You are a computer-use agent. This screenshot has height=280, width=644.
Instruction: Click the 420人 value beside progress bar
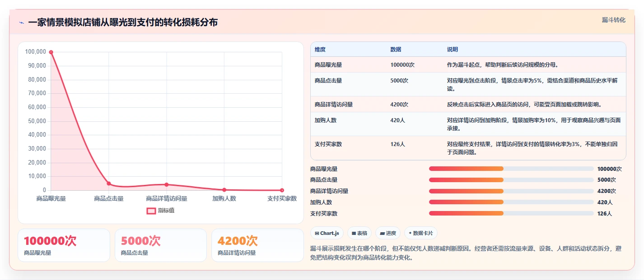tap(605, 202)
